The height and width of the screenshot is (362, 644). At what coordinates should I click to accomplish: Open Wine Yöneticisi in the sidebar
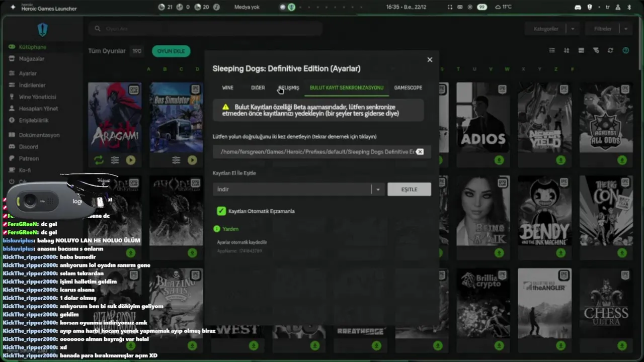[x=37, y=97]
